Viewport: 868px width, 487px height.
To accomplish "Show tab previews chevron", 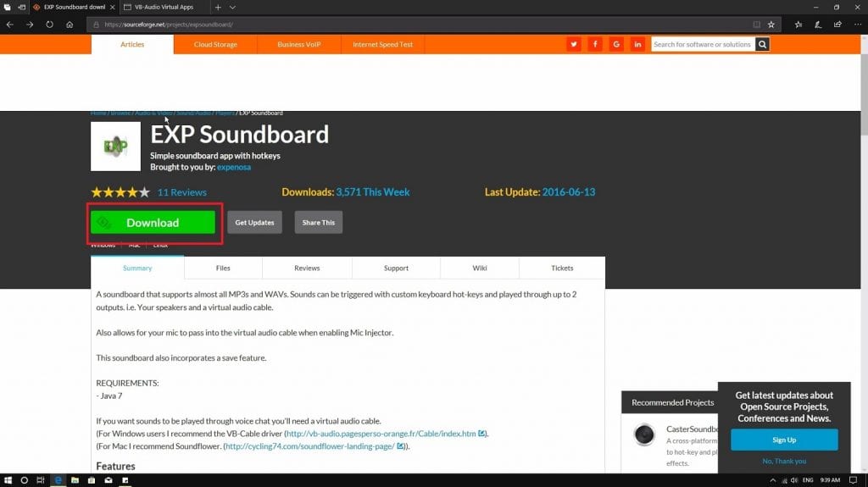I will click(x=232, y=7).
